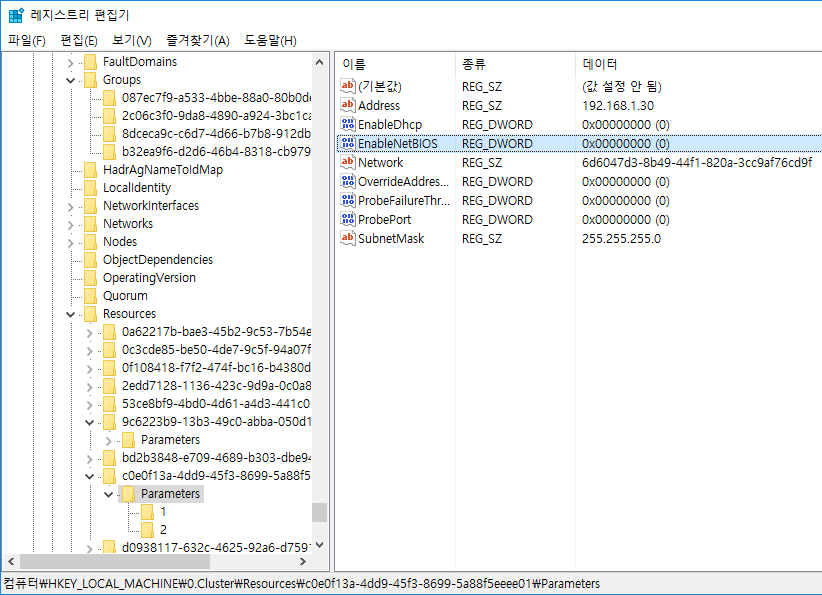
Task: Expand the bd2b3848-e709 resource key
Action: click(90, 459)
